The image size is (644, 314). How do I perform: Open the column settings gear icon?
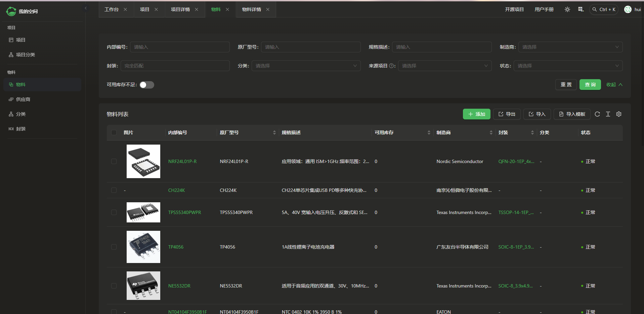coord(618,114)
